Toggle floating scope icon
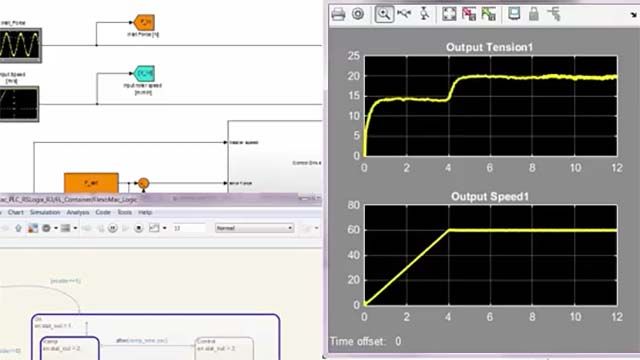The width and height of the screenshot is (640, 360). pos(514,14)
